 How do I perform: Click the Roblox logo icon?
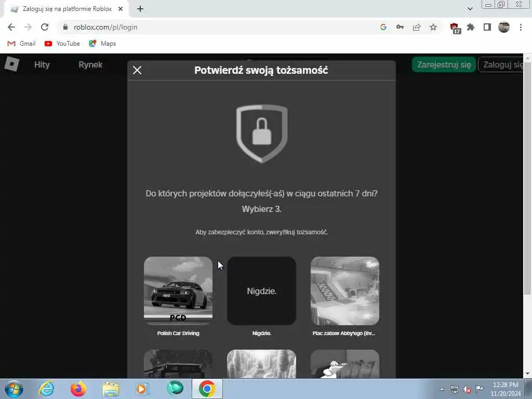[x=12, y=64]
